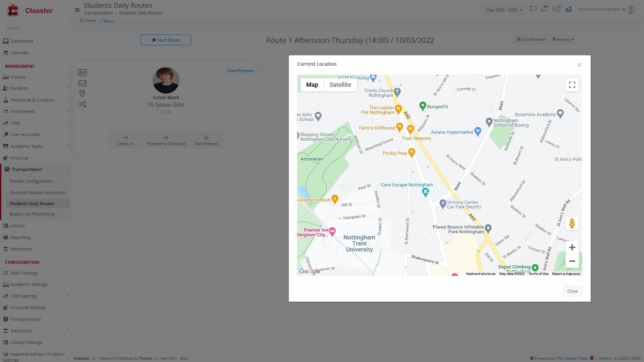Screen dimensions: 644x362
Task: Zoom out on the map
Action: 572,261
